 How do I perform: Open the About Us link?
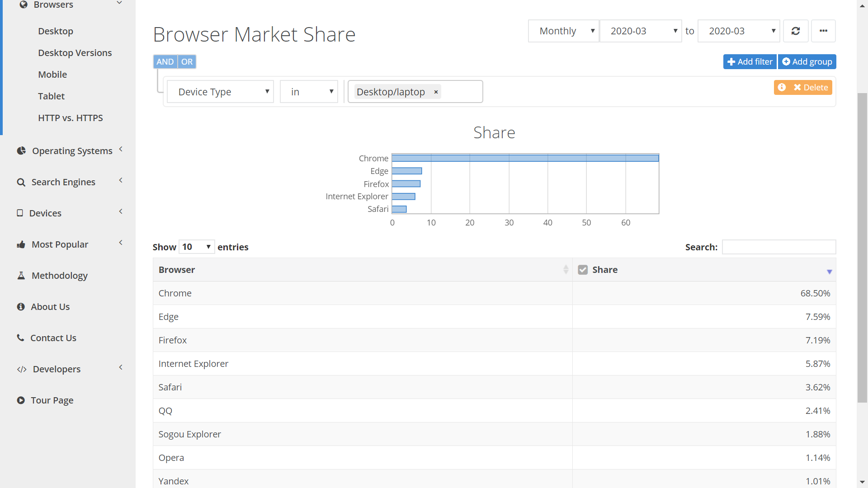[50, 307]
